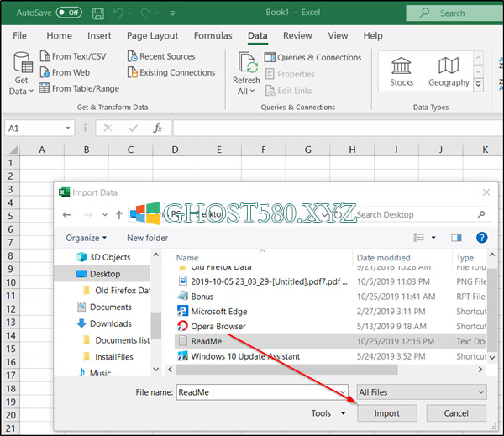Click the formula bar input
The width and height of the screenshot is (504, 436).
tap(339, 128)
